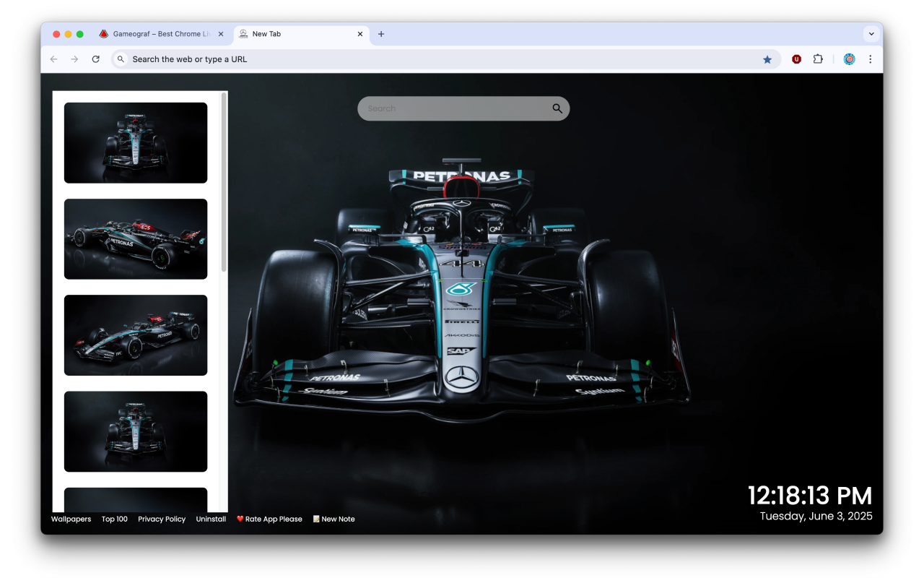Screen dimensions: 924x578
Task: Select the side-view Mercedes wallpaper thumbnail
Action: coord(136,238)
